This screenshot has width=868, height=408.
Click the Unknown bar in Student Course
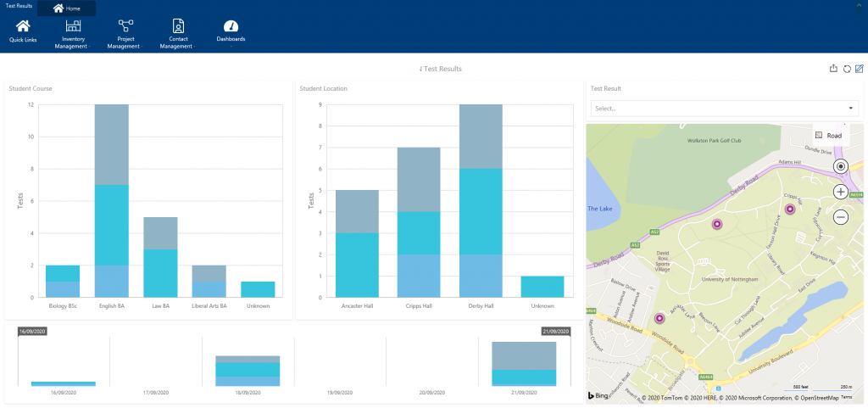coord(258,289)
